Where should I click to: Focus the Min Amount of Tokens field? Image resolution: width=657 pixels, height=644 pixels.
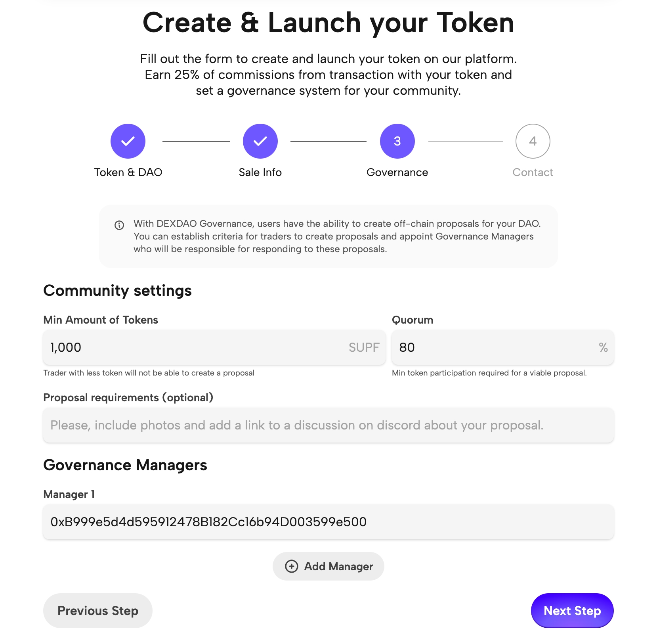coord(194,347)
